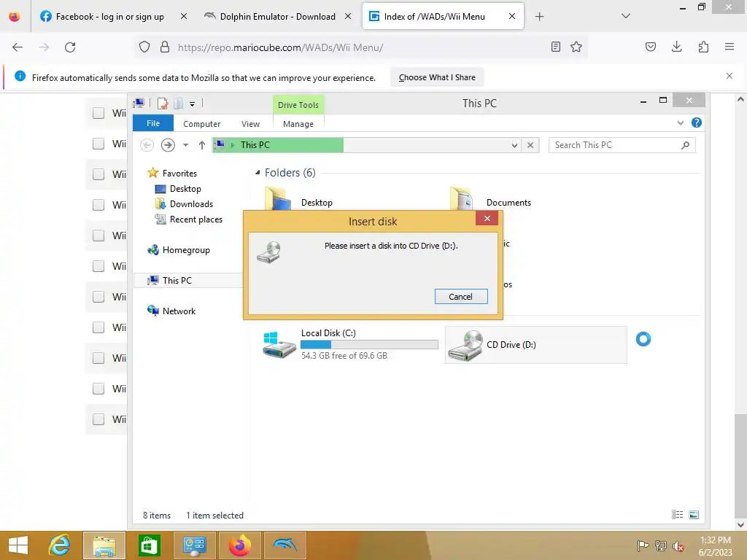747x560 pixels.
Task: Open Firefox extensions panel
Action: [x=703, y=47]
